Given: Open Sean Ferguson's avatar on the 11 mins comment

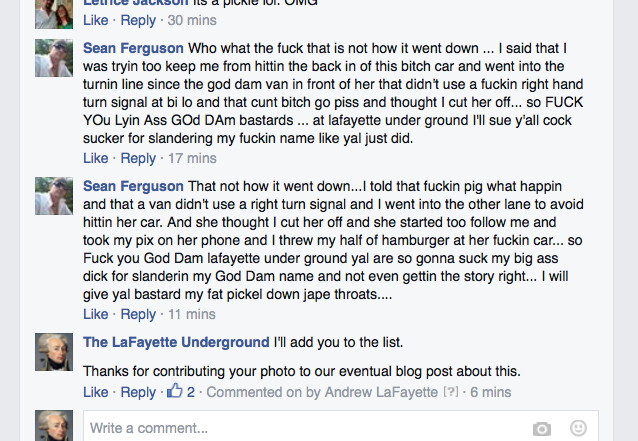Looking at the screenshot, I should point(54,196).
